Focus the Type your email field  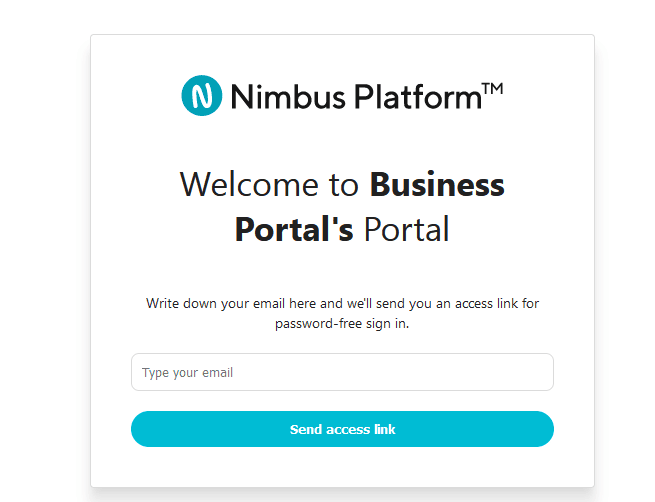342,372
